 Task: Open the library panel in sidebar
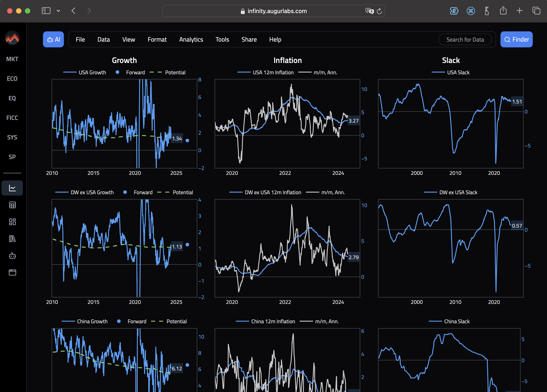point(12,239)
